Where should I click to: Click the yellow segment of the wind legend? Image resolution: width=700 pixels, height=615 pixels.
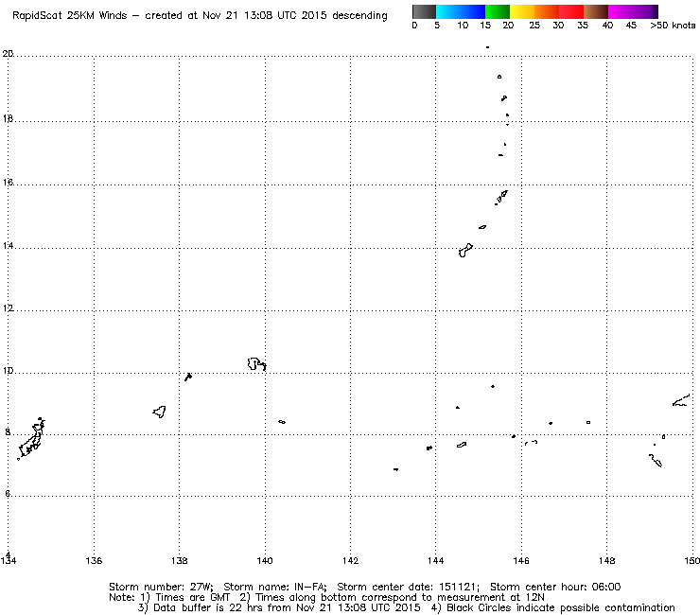522,11
